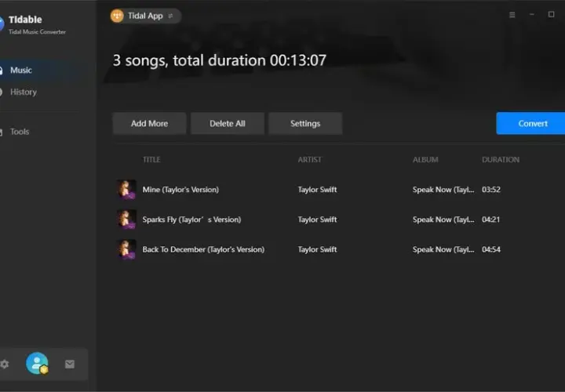The image size is (565, 392).
Task: Click the blue Convert button
Action: (x=530, y=123)
